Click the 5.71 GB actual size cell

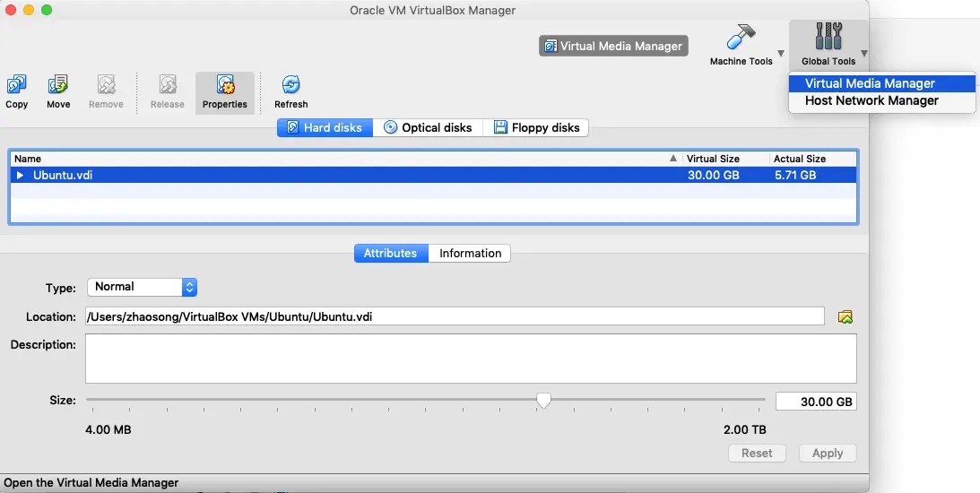[794, 175]
